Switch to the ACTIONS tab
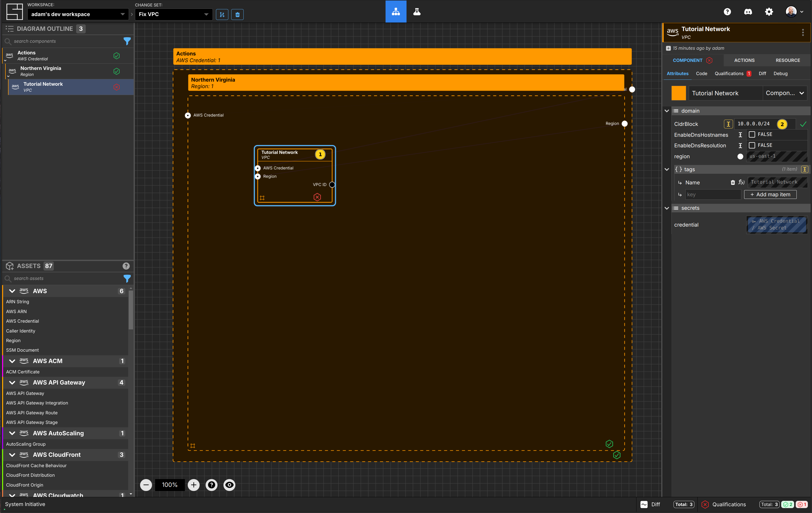This screenshot has height=513, width=812. click(744, 60)
